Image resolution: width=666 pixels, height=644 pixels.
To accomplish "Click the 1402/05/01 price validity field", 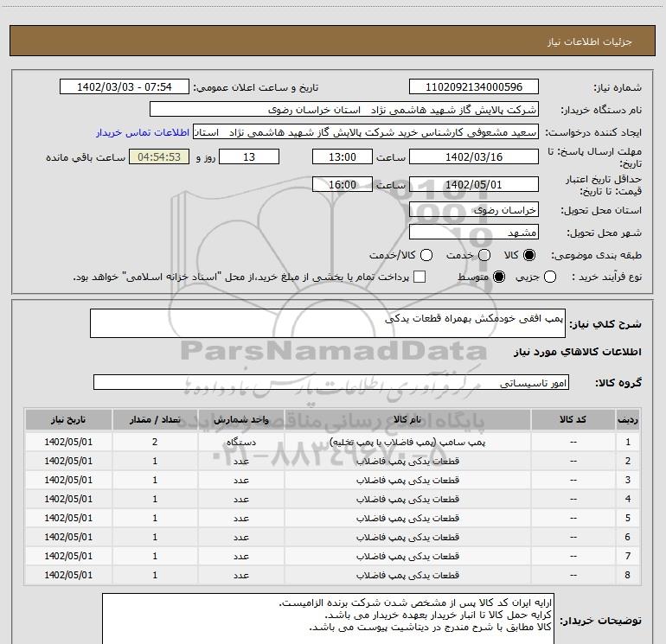I will (x=474, y=185).
